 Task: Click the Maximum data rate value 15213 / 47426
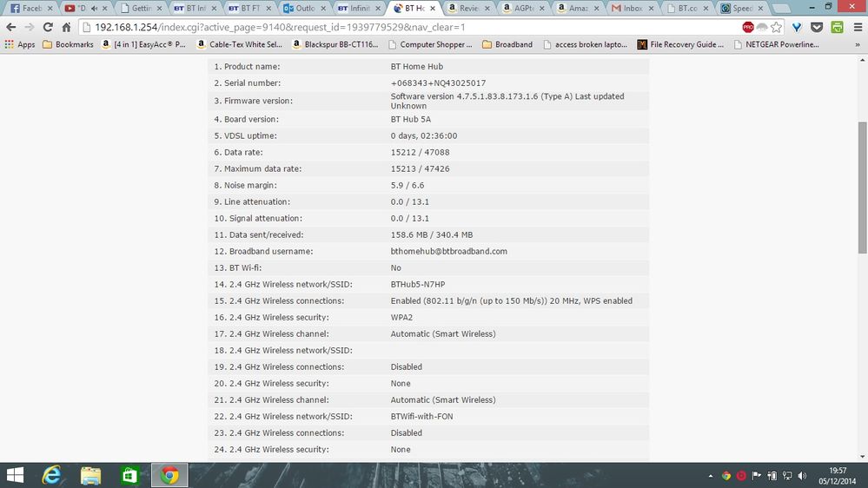tap(421, 168)
